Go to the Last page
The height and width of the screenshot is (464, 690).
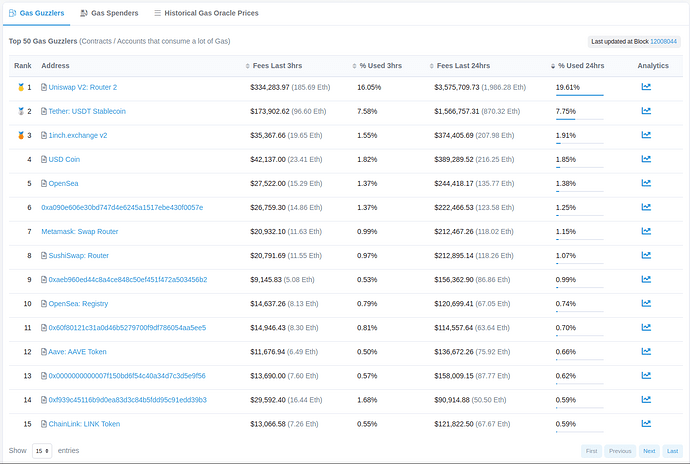(672, 451)
